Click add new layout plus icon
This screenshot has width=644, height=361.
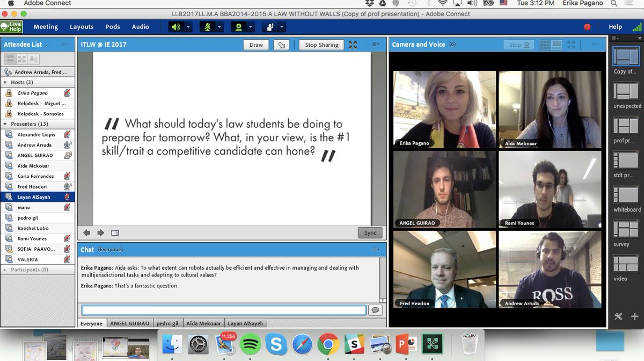pyautogui.click(x=634, y=316)
